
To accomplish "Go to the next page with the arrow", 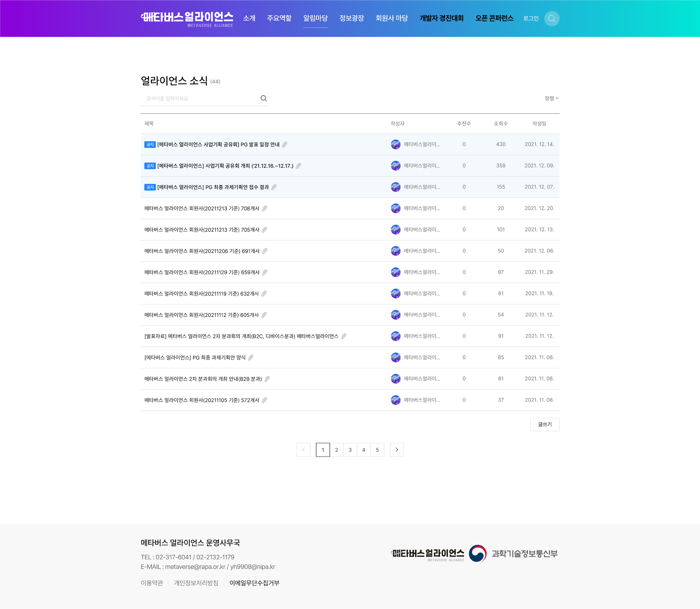I will [x=397, y=450].
